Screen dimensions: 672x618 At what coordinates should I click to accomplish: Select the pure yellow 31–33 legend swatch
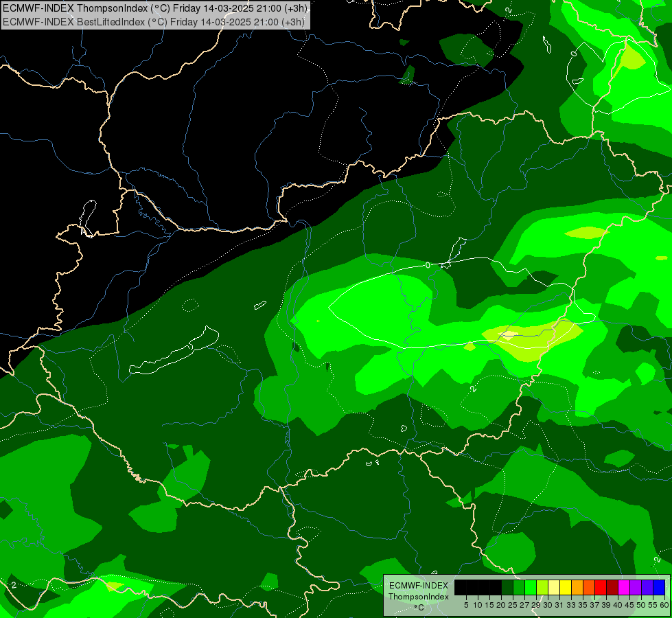tap(566, 587)
